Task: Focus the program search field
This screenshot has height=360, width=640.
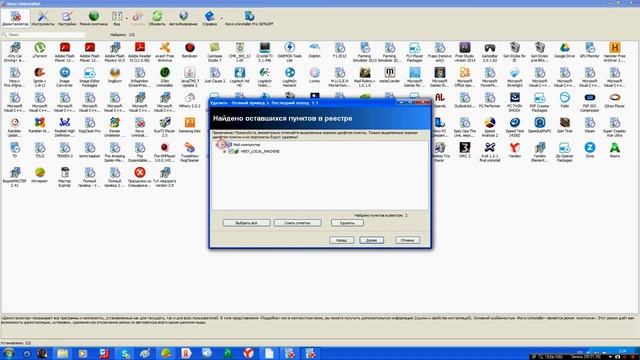Action: pos(44,35)
